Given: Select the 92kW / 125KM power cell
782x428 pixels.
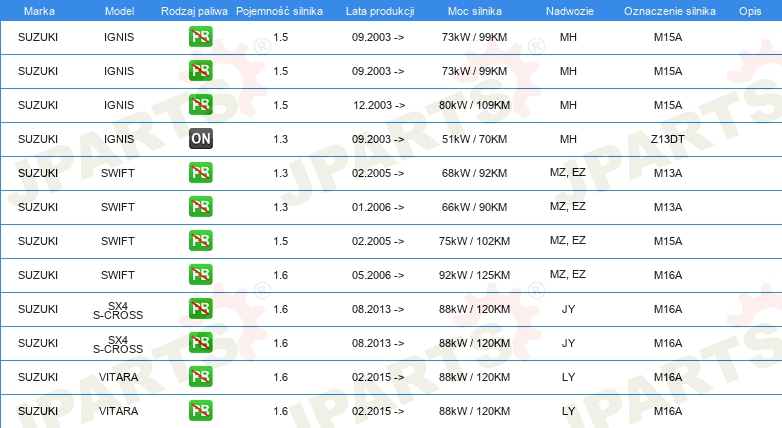Looking at the screenshot, I should point(474,275).
